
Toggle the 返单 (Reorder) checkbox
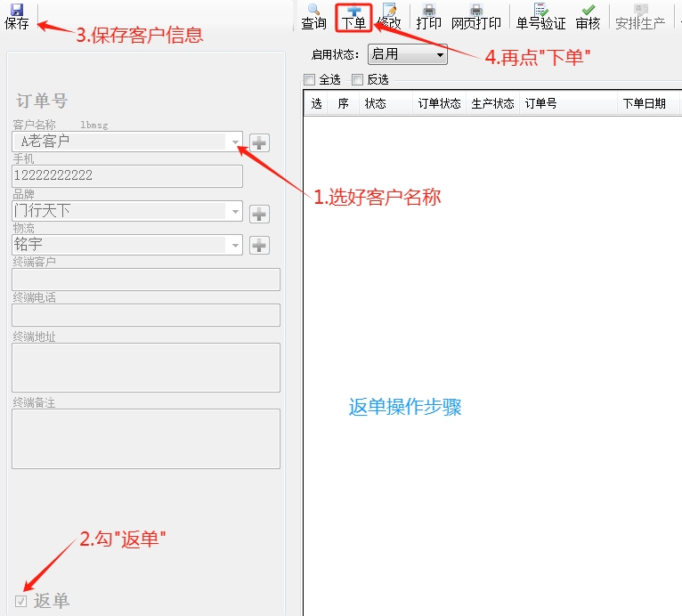pyautogui.click(x=20, y=601)
